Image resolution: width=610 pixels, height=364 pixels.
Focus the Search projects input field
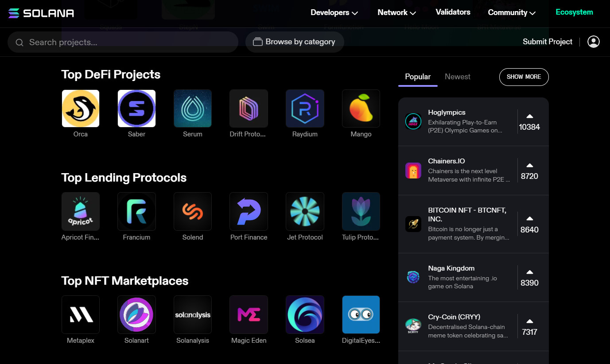click(123, 42)
